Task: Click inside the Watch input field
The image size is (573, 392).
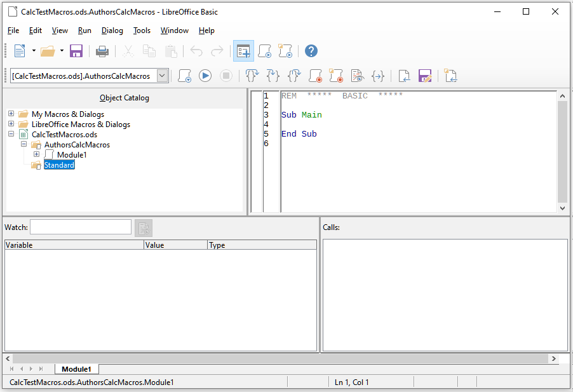Action: (x=80, y=227)
